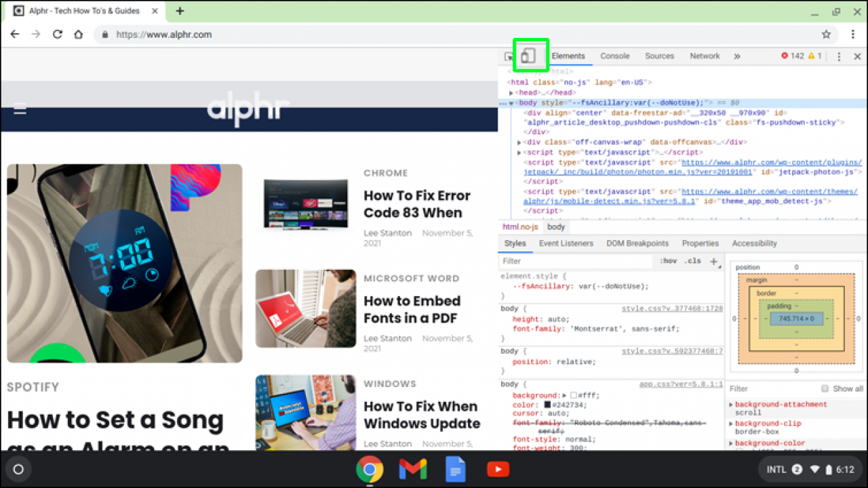Expand the background-attachment computed property

click(x=730, y=404)
